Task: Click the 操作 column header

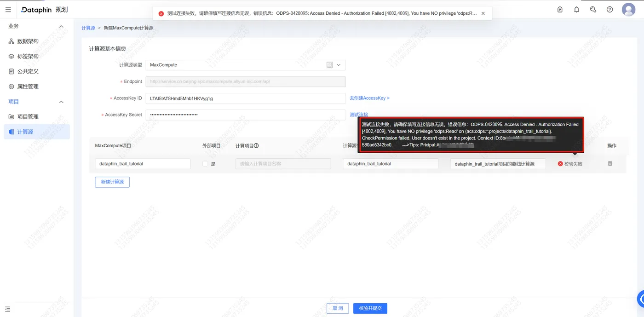Action: [x=612, y=146]
